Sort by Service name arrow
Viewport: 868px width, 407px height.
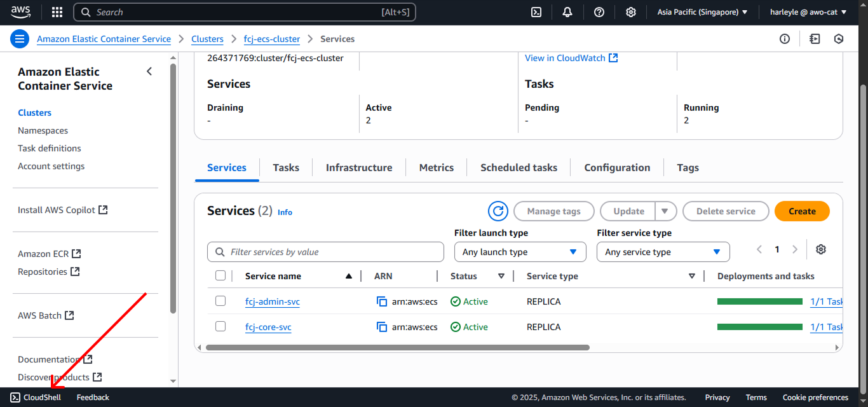pos(348,276)
